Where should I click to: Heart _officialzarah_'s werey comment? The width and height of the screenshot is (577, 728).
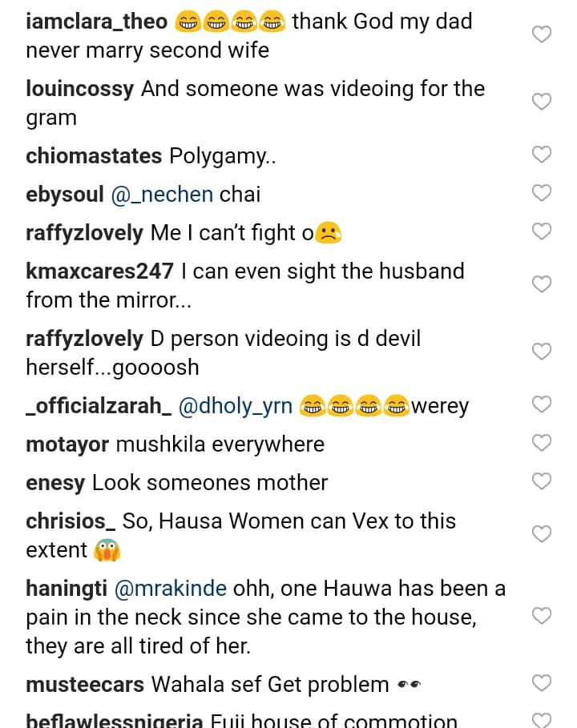(x=543, y=404)
